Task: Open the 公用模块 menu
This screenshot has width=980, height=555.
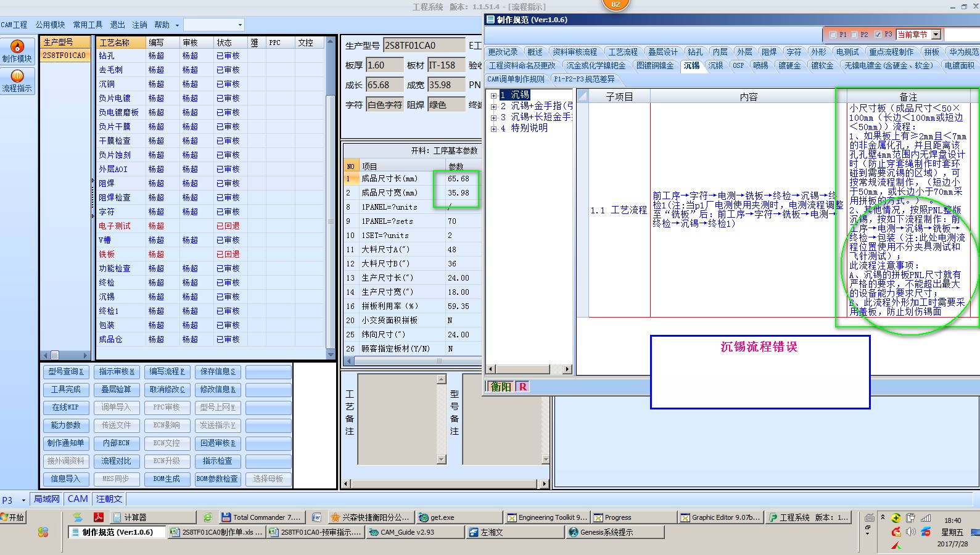Action: pos(50,25)
